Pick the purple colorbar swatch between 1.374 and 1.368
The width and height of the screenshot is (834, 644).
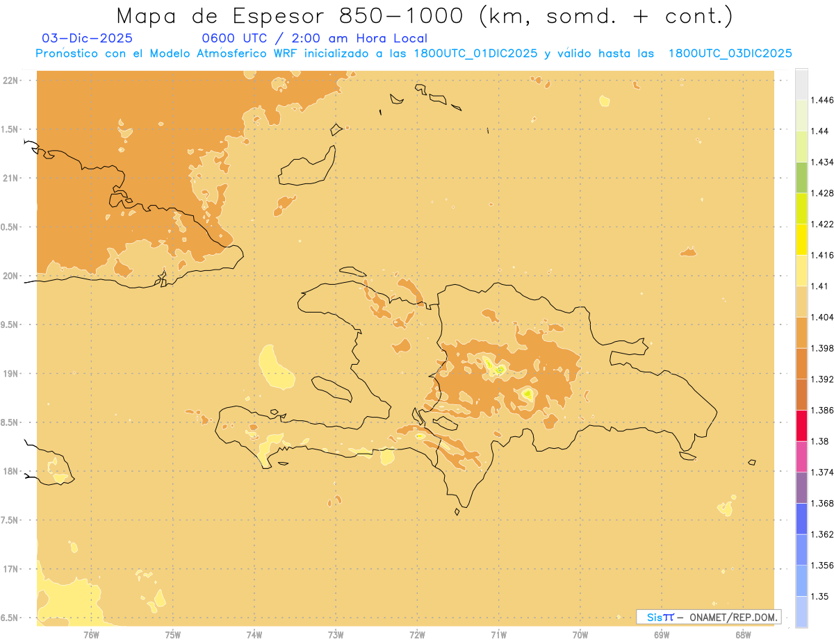801,488
